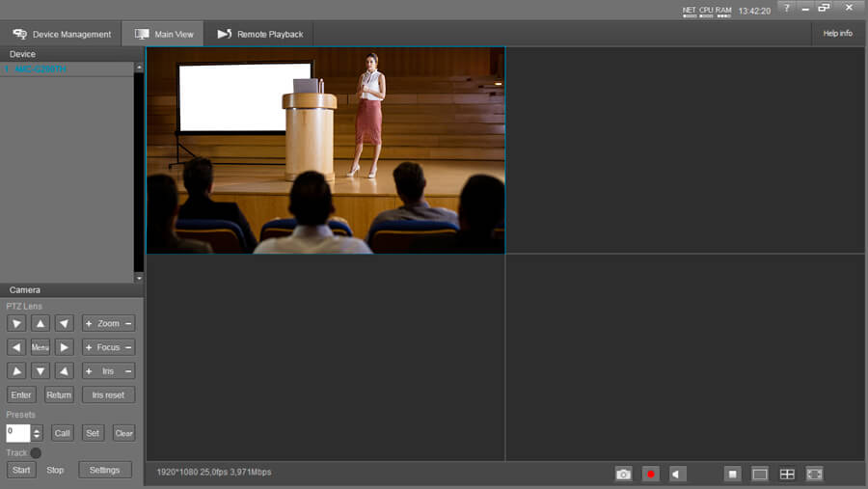Click the Call preset button
The image size is (868, 489).
(63, 433)
